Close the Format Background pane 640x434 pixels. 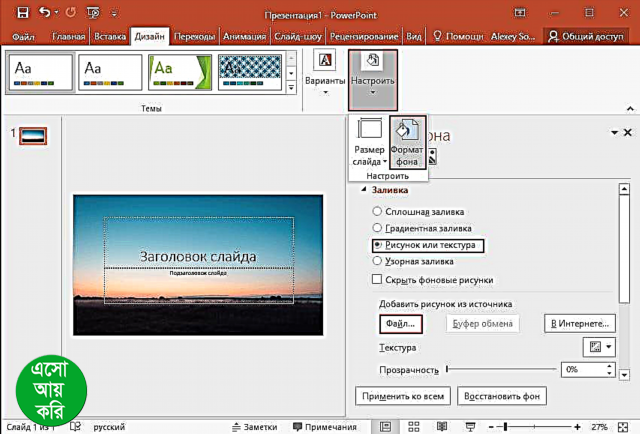tap(628, 133)
